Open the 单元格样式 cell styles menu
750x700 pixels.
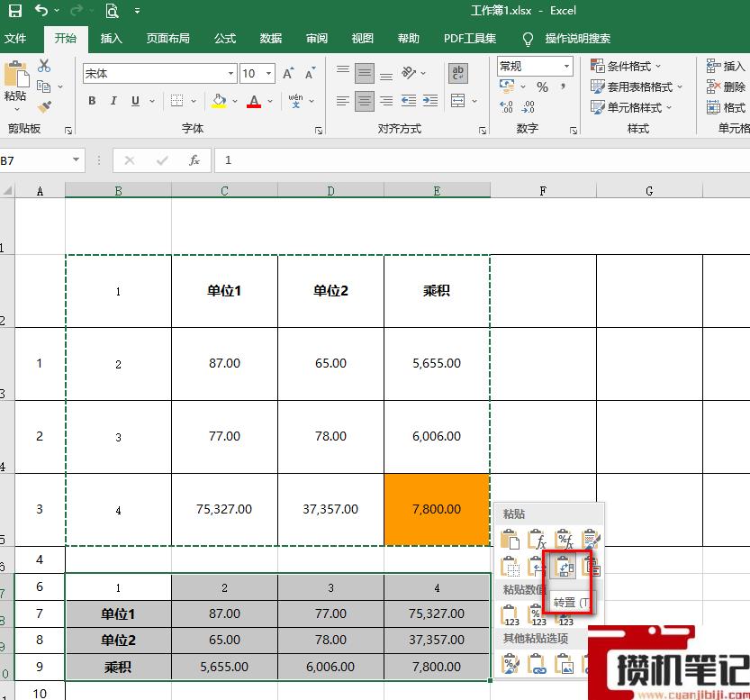pos(631,107)
